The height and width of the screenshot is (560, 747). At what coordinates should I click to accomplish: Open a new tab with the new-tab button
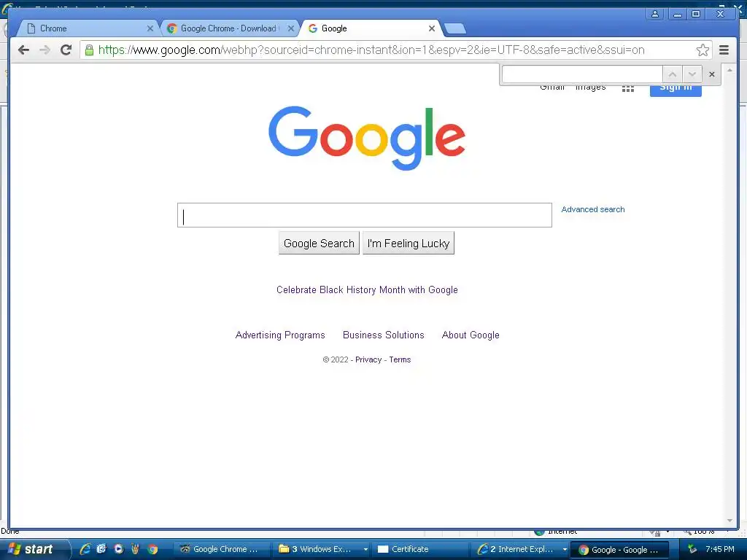pyautogui.click(x=455, y=29)
